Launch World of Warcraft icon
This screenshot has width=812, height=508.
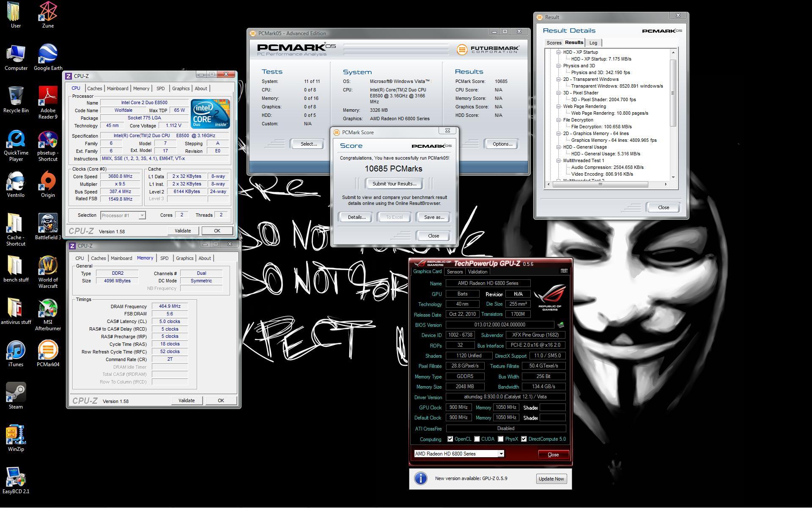click(x=48, y=272)
